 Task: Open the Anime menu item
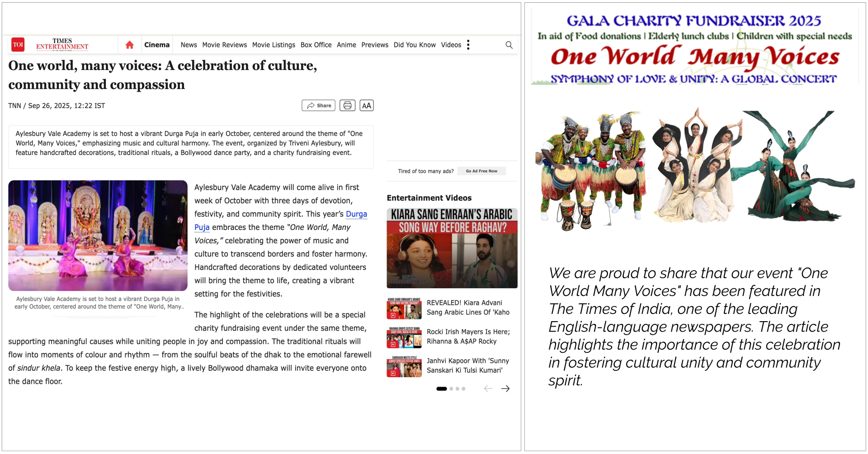coord(346,45)
